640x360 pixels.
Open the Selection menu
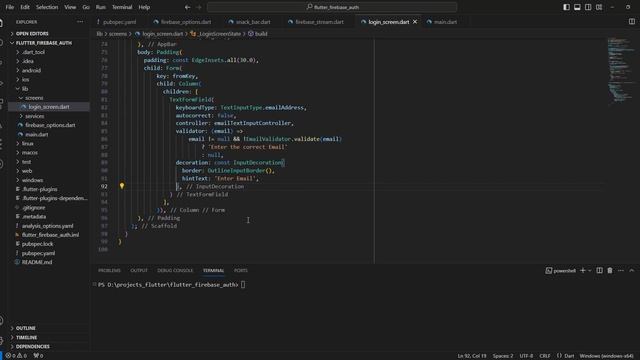[x=47, y=7]
